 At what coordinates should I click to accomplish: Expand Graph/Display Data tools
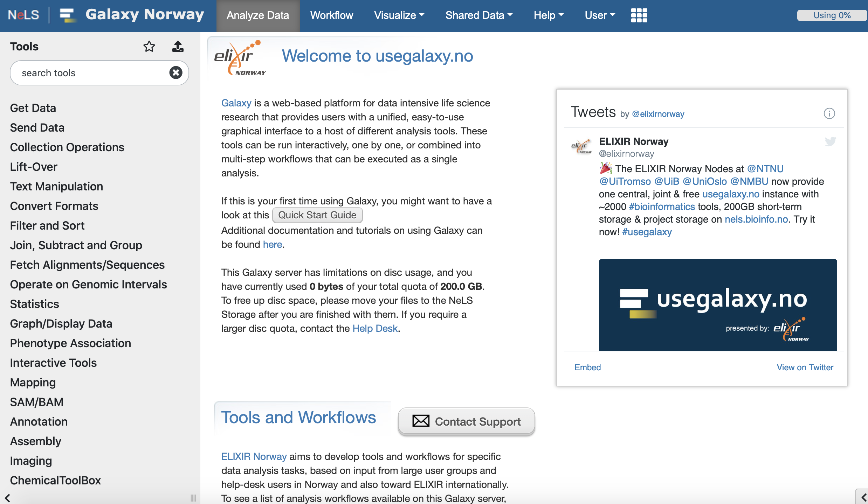pos(61,323)
